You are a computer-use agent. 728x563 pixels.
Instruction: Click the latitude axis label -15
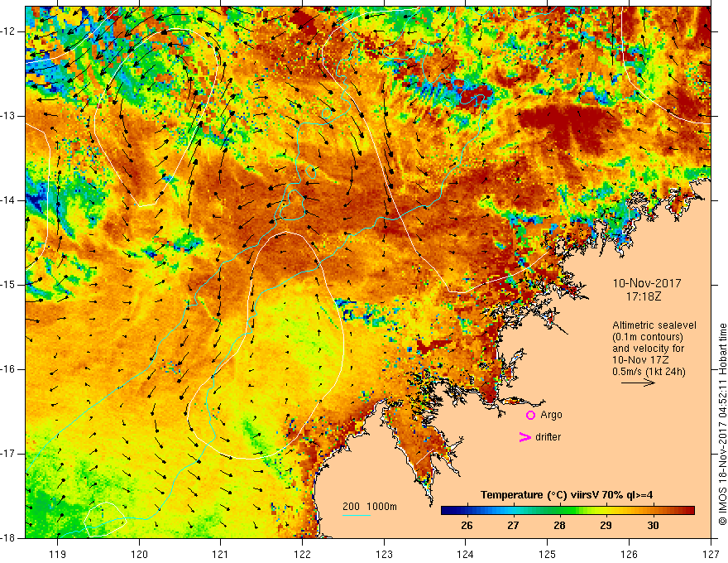[x=9, y=285]
